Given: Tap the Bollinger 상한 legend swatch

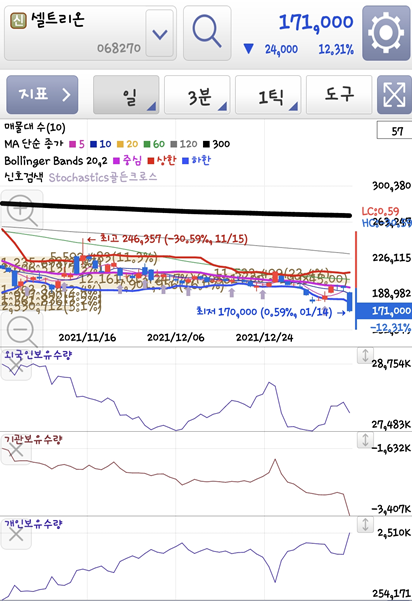Looking at the screenshot, I should pyautogui.click(x=151, y=161).
